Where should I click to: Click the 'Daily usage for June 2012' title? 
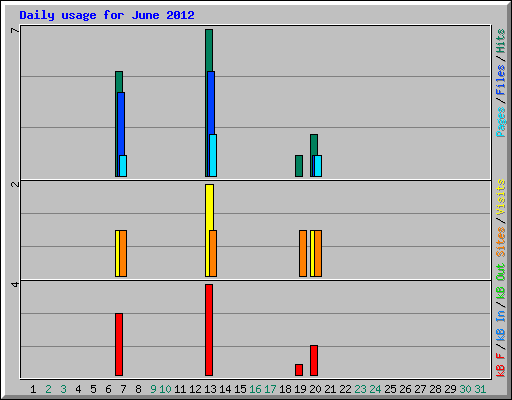107,15
